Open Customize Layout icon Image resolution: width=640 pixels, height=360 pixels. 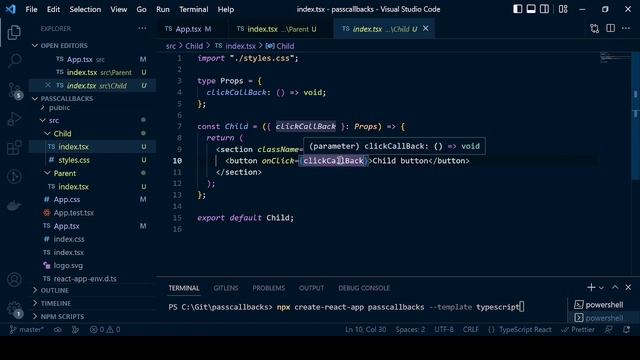coord(563,9)
